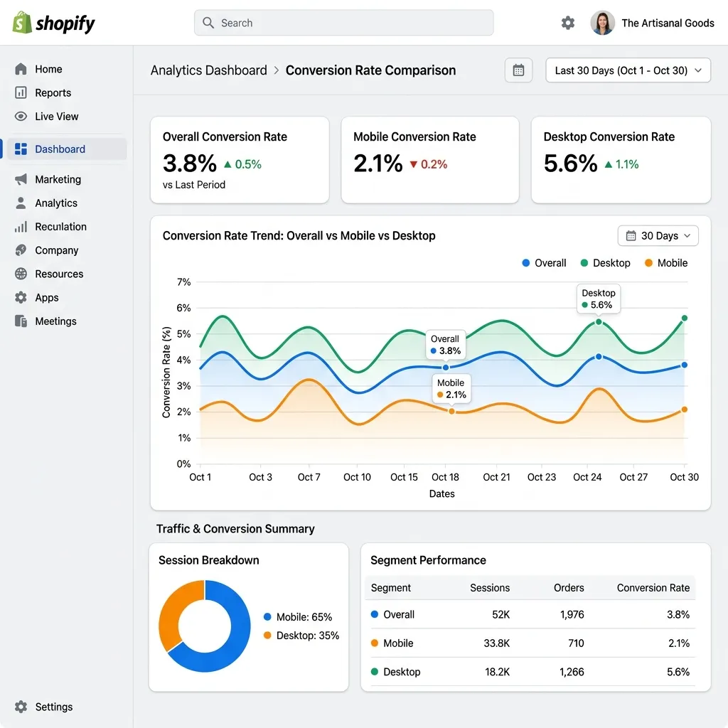
Task: Click Desktop: 35% legend entry
Action: coord(301,635)
